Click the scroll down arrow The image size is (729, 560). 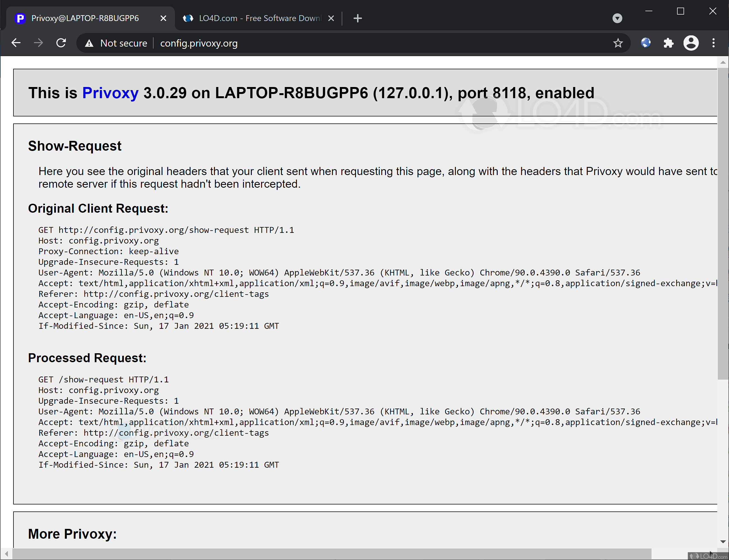point(723,542)
